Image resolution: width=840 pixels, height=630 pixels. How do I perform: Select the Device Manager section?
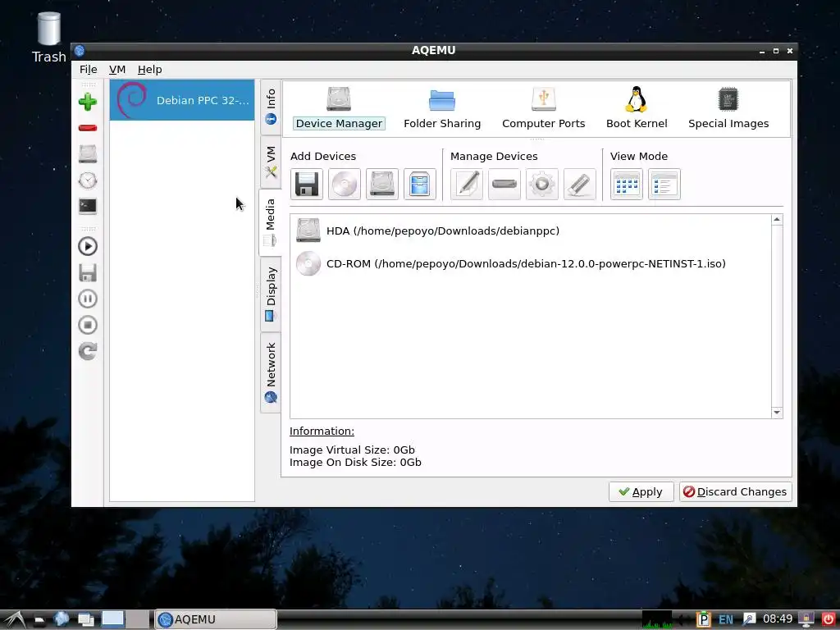pyautogui.click(x=339, y=109)
